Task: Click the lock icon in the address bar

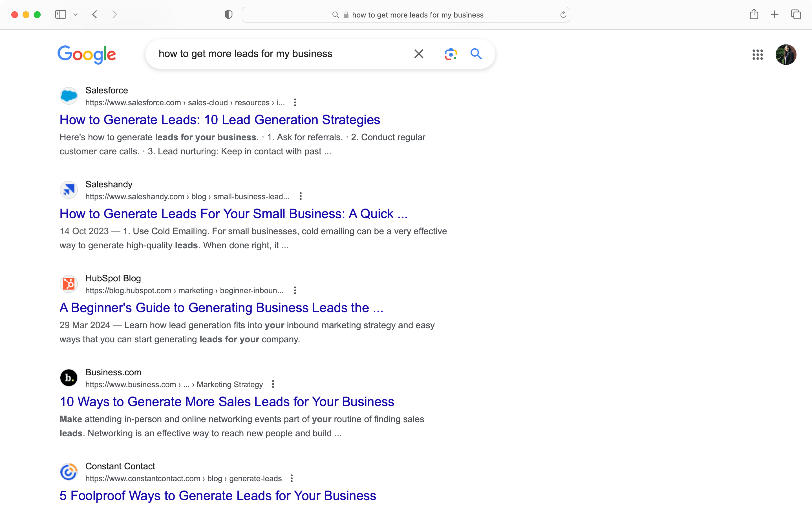Action: [x=346, y=15]
